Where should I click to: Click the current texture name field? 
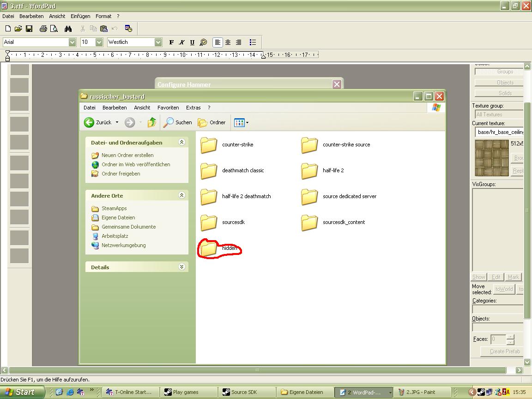[x=499, y=132]
